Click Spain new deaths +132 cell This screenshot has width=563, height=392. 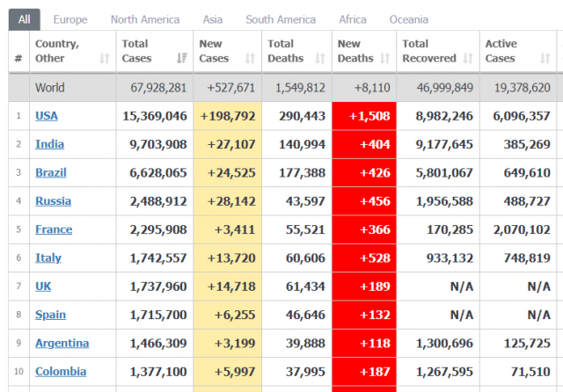[364, 315]
